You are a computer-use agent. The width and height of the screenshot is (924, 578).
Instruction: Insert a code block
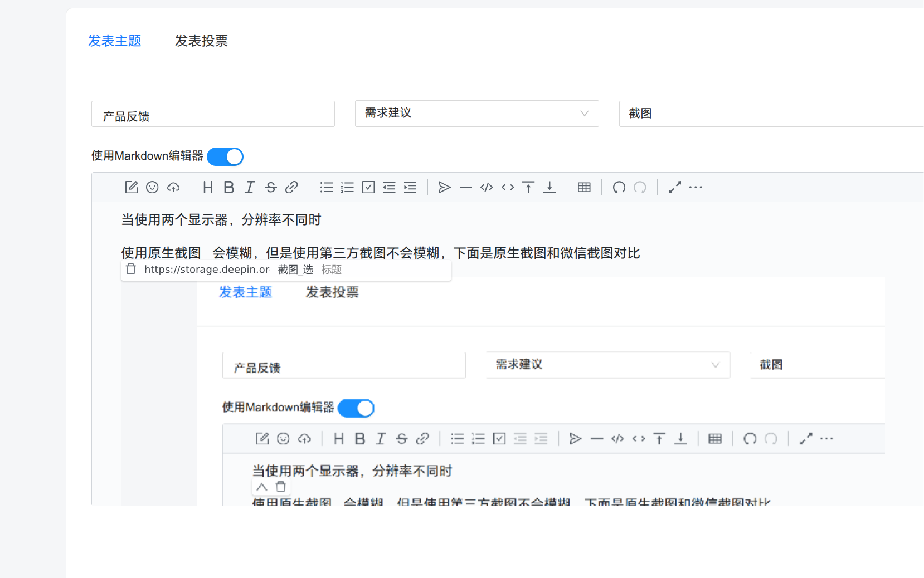[x=487, y=187]
